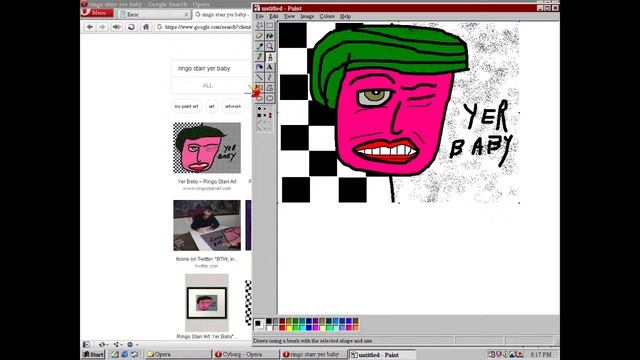Select the Polygon tool in Paint
The width and height of the screenshot is (640, 360).
[x=270, y=88]
